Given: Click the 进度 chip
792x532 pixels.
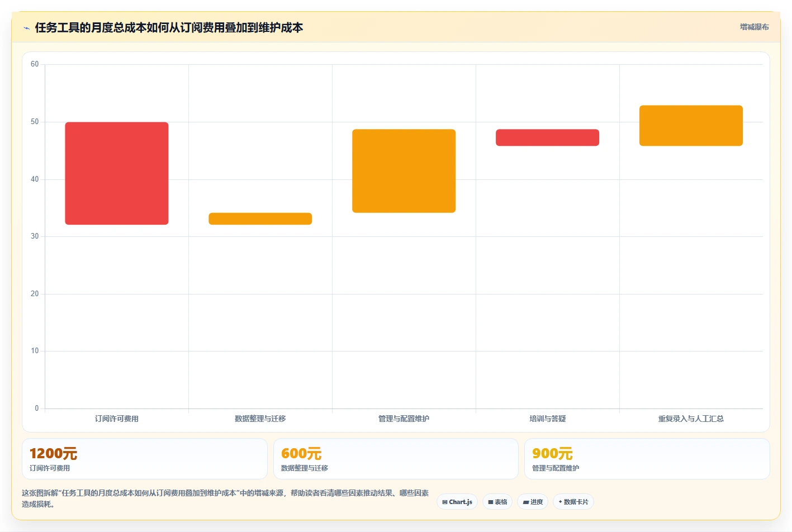Looking at the screenshot, I should [x=533, y=502].
